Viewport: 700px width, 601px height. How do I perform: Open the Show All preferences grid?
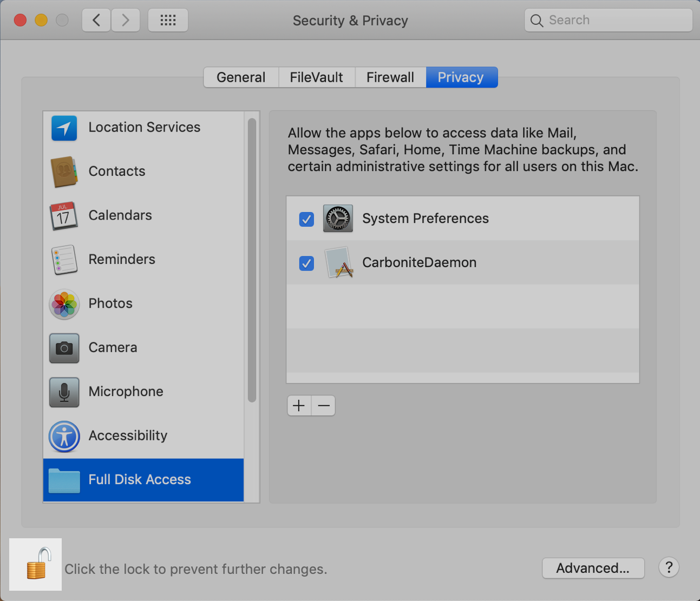(168, 19)
